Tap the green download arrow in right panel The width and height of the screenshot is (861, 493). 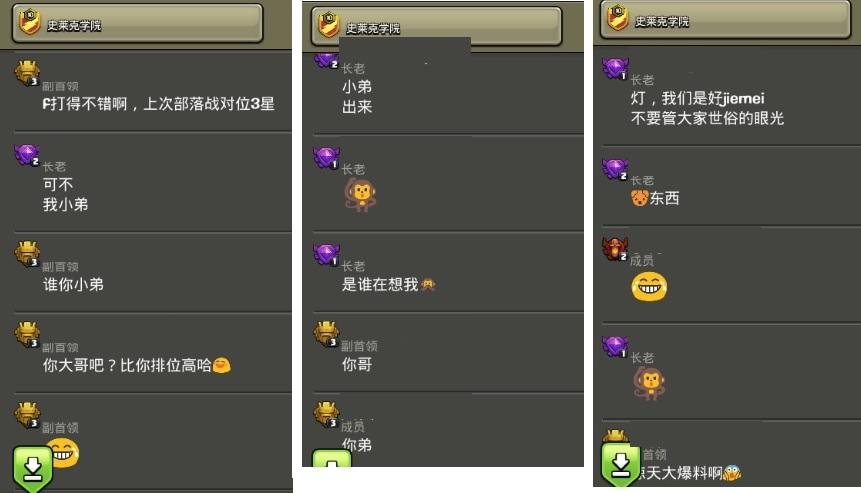(x=620, y=464)
